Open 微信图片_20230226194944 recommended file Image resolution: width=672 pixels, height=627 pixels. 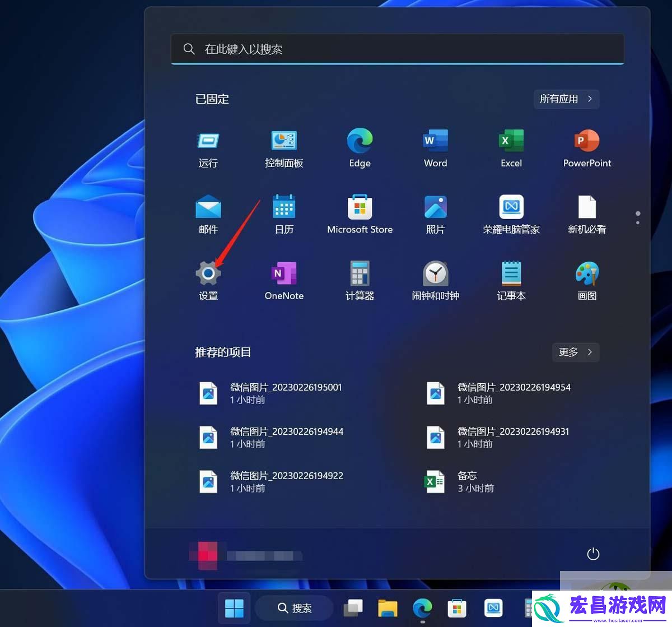[272, 437]
